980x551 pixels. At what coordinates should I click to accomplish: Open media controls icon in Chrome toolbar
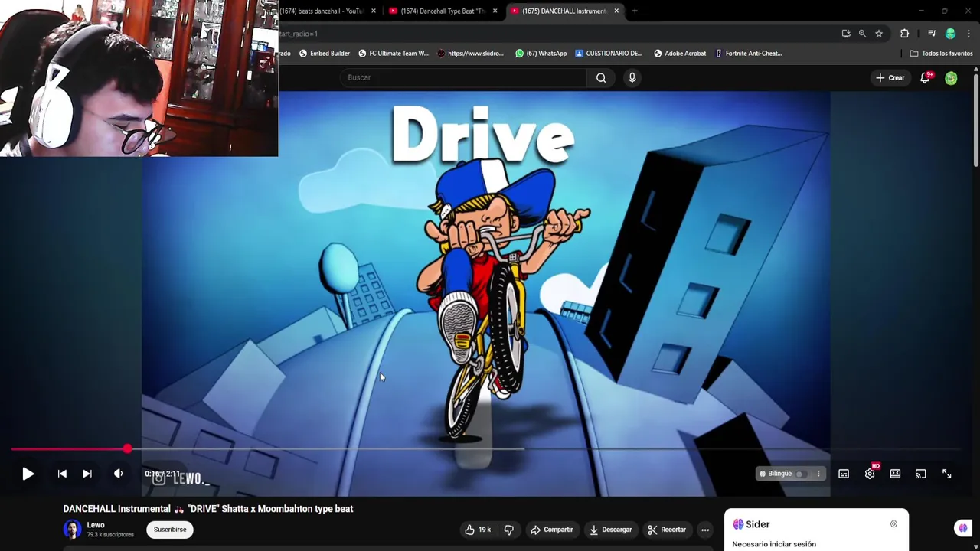tap(932, 34)
